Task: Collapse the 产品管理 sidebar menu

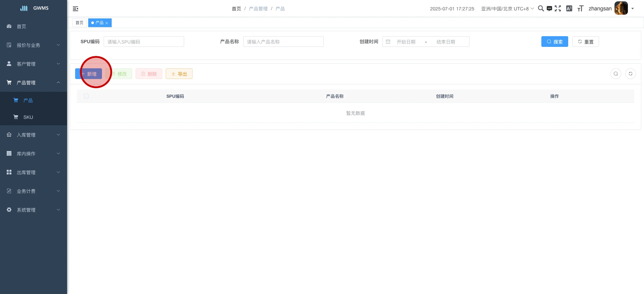Action: click(x=34, y=83)
